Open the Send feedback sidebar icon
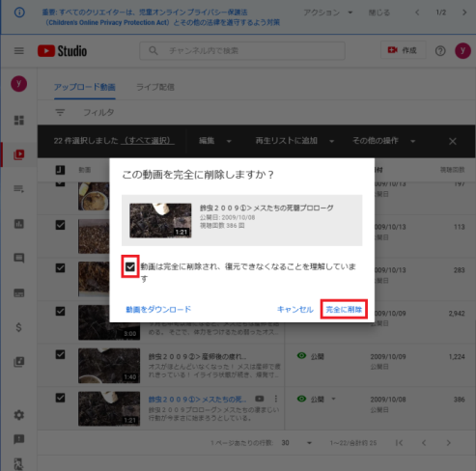 pos(19,439)
